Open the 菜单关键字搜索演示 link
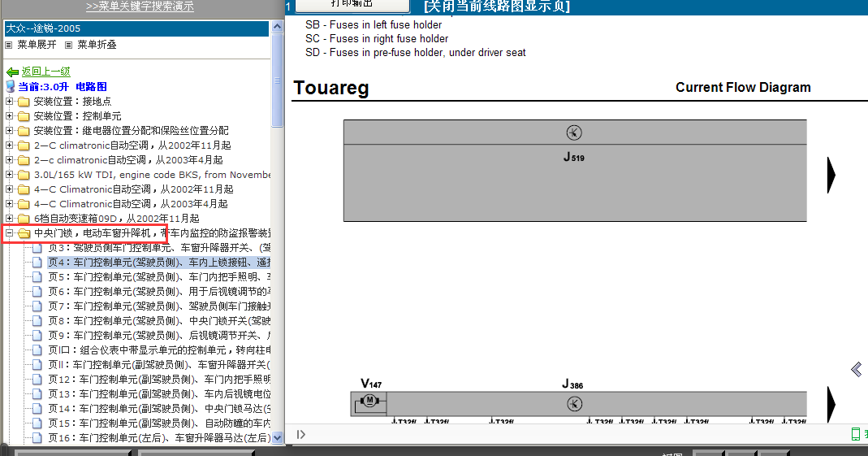 pyautogui.click(x=140, y=6)
